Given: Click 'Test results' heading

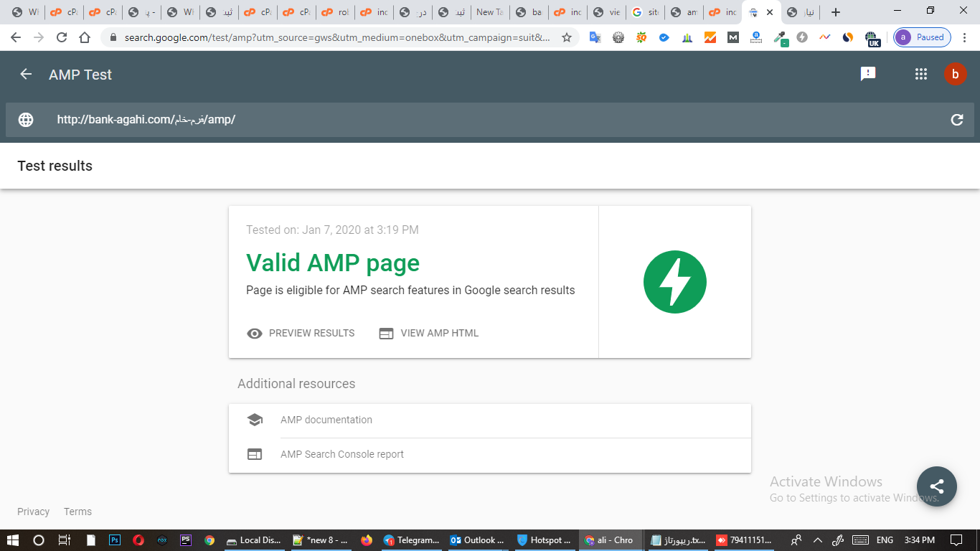Looking at the screenshot, I should [x=55, y=166].
